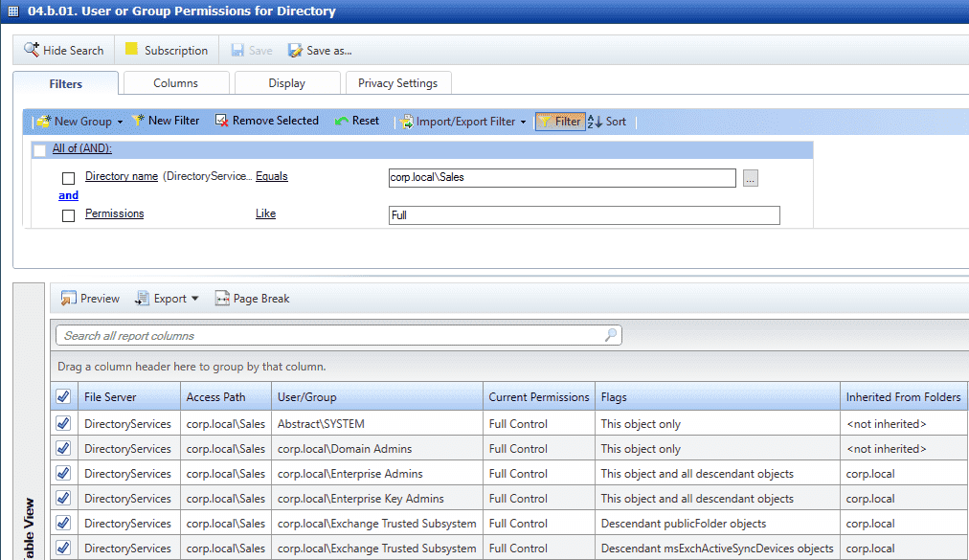Toggle the highlighted Filter button
Image resolution: width=969 pixels, height=560 pixels.
pos(560,122)
